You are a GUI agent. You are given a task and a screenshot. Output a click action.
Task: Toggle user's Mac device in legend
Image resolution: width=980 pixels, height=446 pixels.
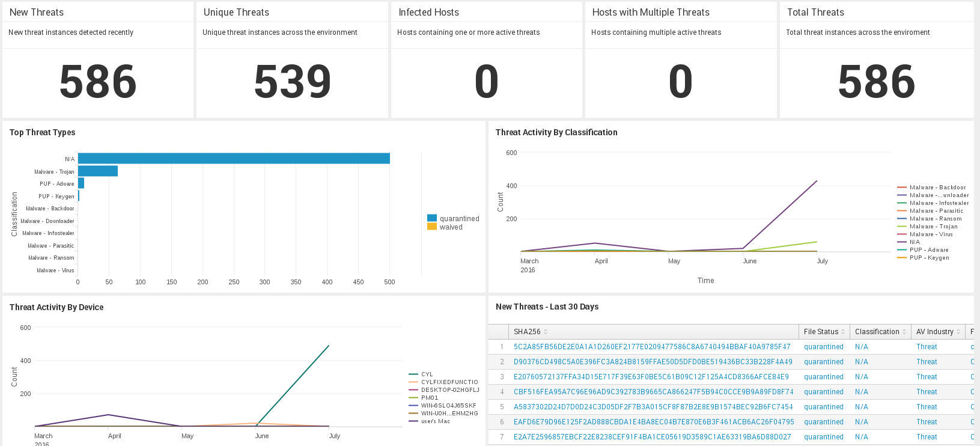(430, 421)
